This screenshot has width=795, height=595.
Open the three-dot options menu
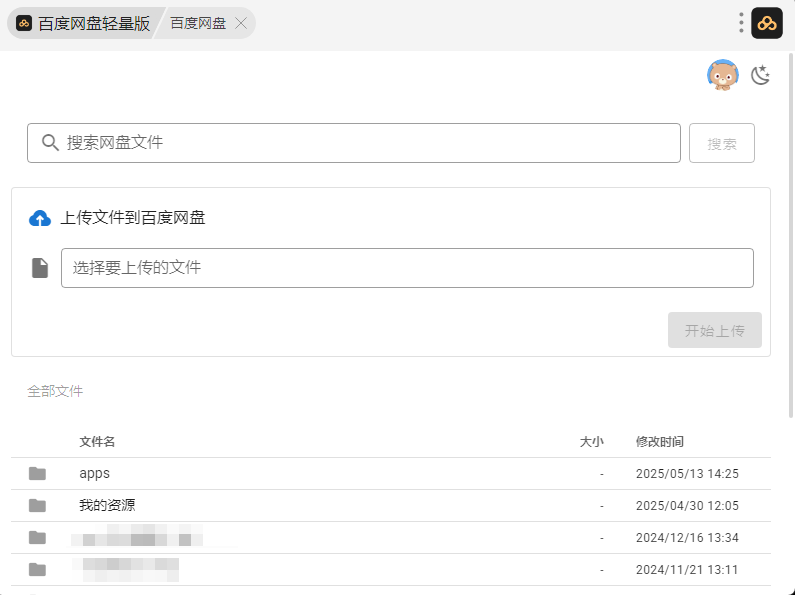click(741, 23)
